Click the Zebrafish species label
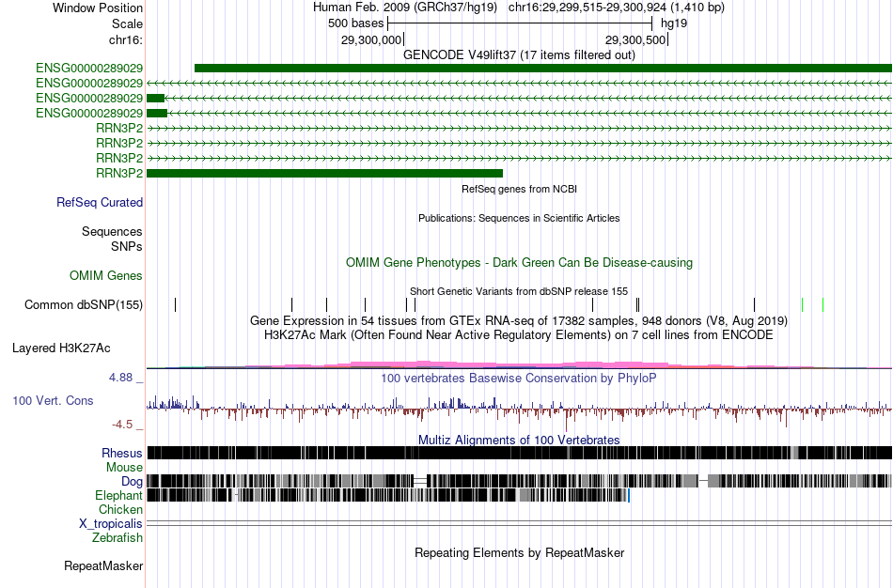893x588 pixels. (117, 537)
